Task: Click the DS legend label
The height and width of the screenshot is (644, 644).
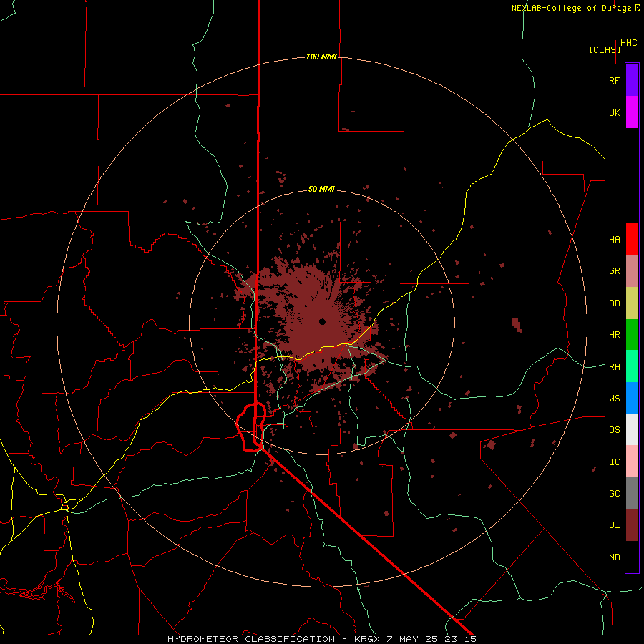Action: coord(614,430)
